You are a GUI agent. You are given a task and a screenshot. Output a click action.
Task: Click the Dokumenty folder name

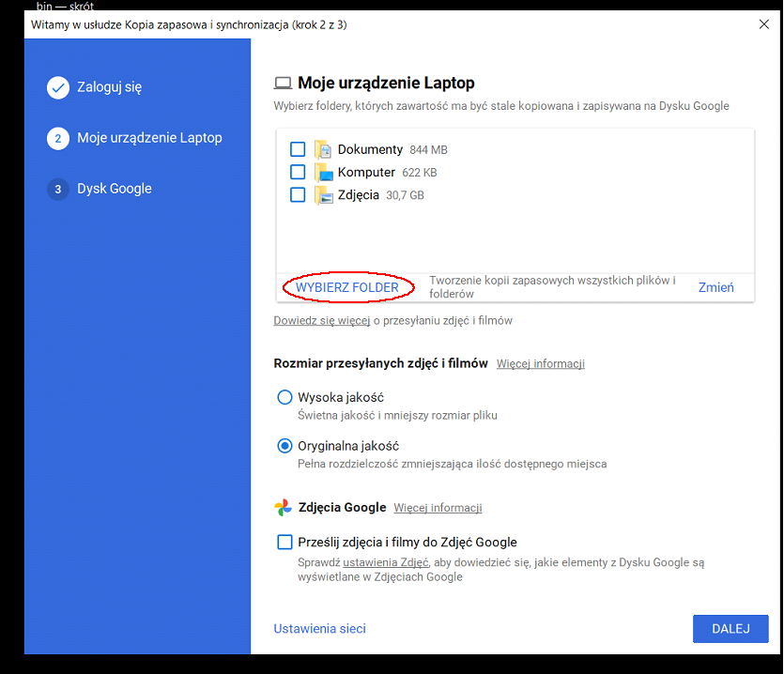370,149
